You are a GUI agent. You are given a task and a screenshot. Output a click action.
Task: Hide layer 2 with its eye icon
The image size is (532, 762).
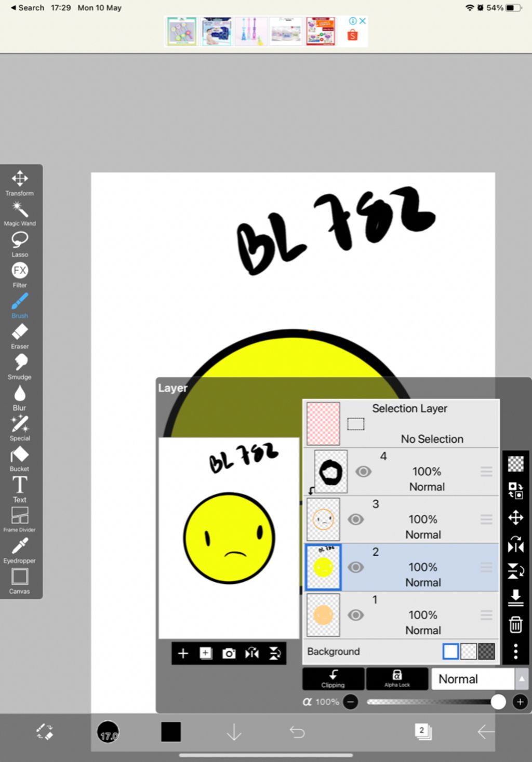[356, 567]
